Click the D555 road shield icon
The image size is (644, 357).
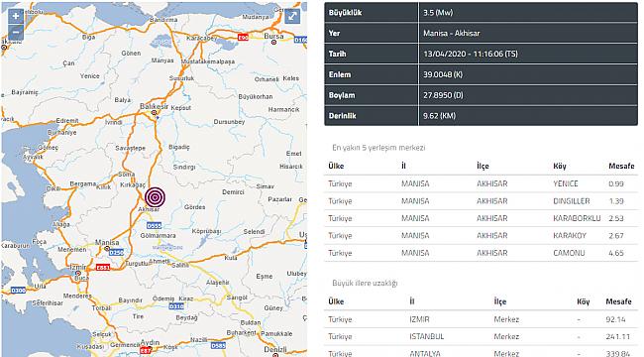point(154,226)
